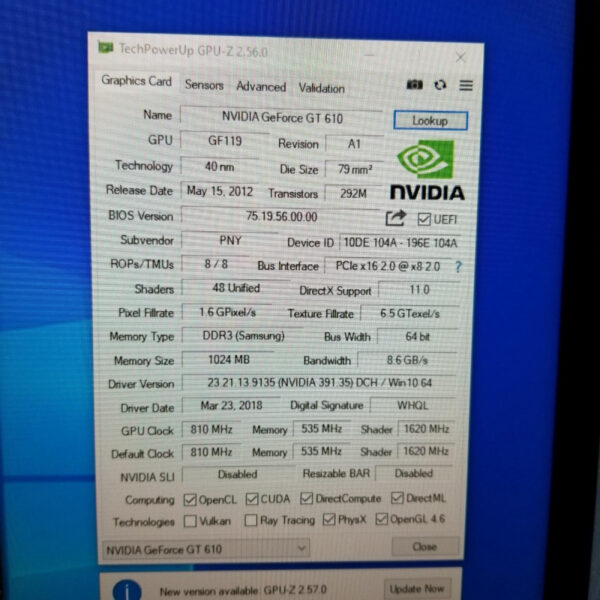Click the Lookup button
Screen dimensions: 600x600
click(x=430, y=121)
